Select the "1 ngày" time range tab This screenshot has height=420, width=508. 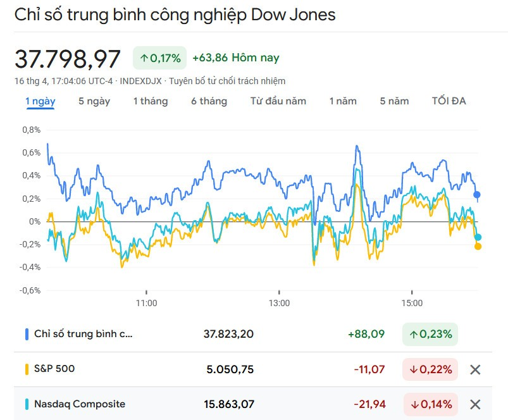[x=40, y=101]
